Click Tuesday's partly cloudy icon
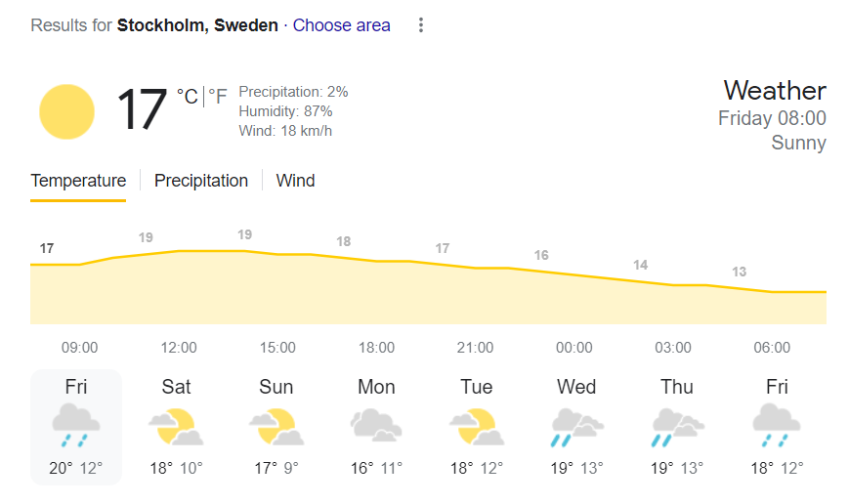 point(477,427)
